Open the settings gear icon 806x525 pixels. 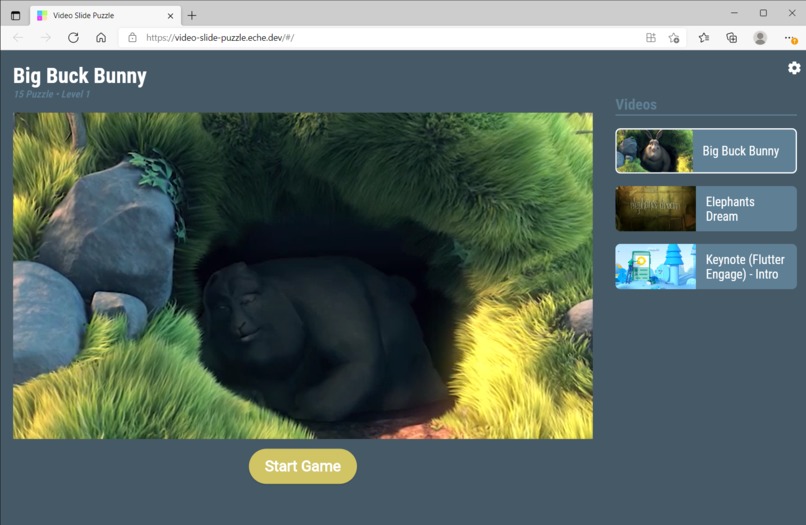point(794,68)
